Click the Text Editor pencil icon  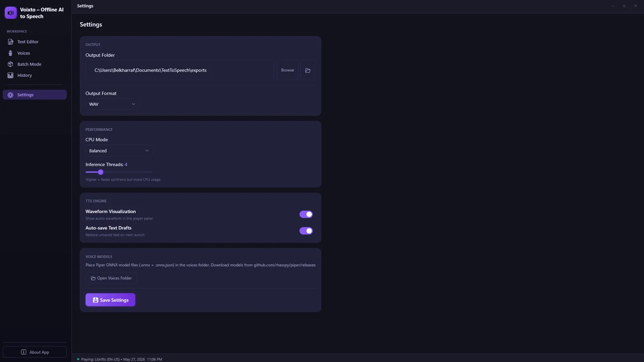[x=10, y=42]
